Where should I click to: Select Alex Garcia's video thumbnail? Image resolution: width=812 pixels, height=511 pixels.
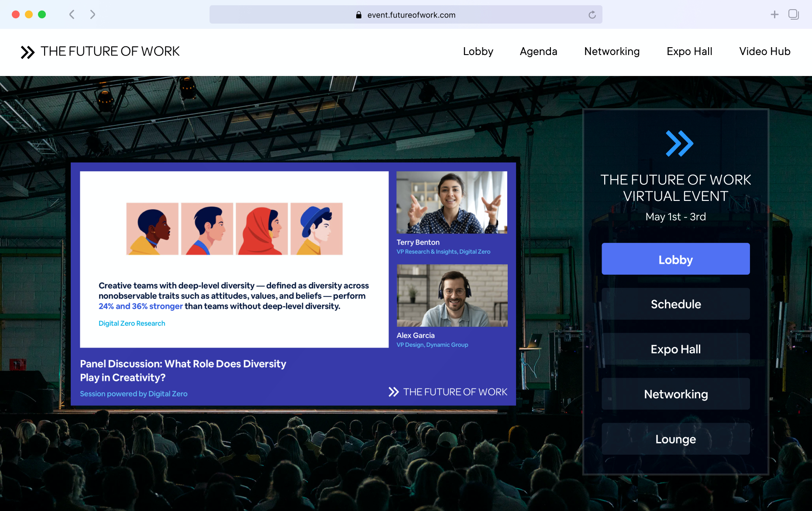pyautogui.click(x=452, y=296)
